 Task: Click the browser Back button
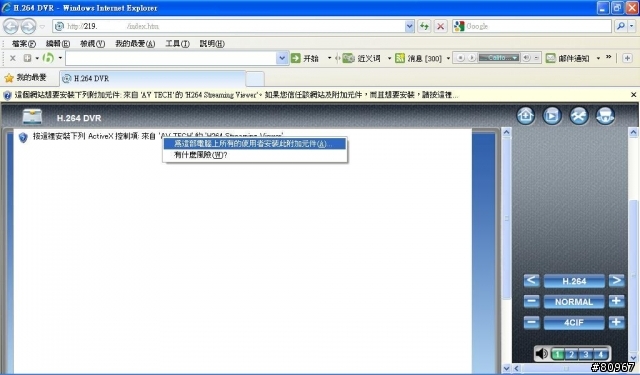click(x=11, y=27)
